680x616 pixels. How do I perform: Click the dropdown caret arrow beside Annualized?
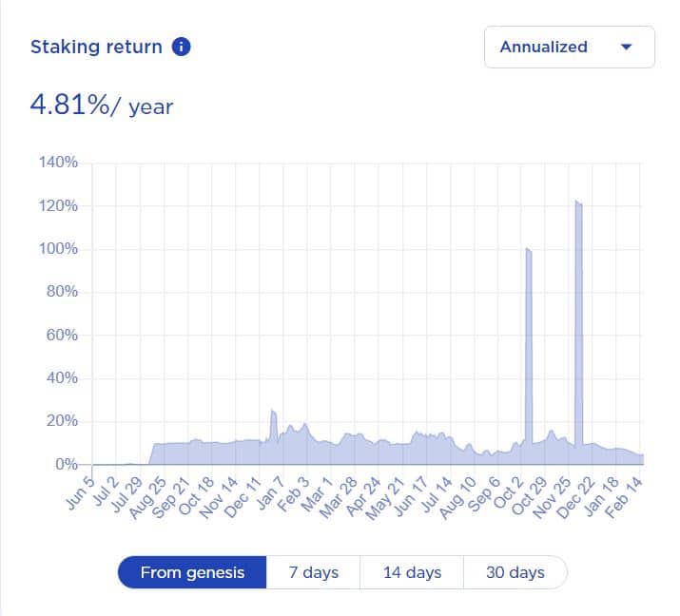coord(626,47)
